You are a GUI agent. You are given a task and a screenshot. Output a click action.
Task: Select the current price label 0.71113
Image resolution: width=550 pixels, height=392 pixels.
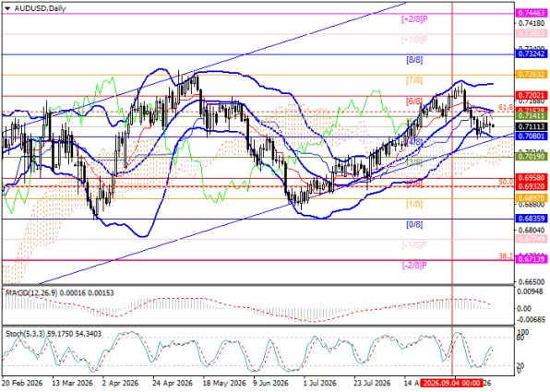pos(531,126)
